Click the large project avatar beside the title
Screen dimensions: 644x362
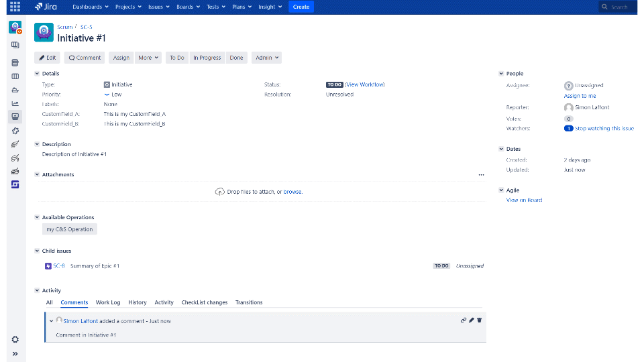[44, 32]
